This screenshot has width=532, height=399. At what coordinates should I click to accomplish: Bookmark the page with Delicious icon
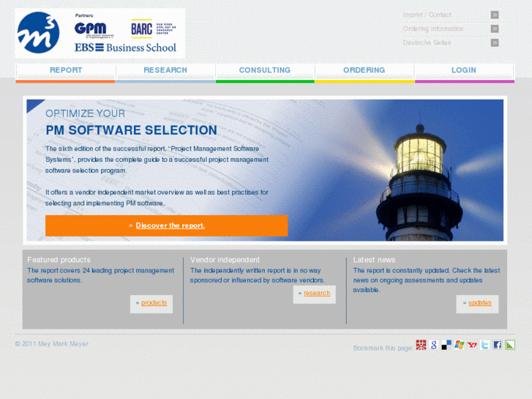pyautogui.click(x=446, y=345)
